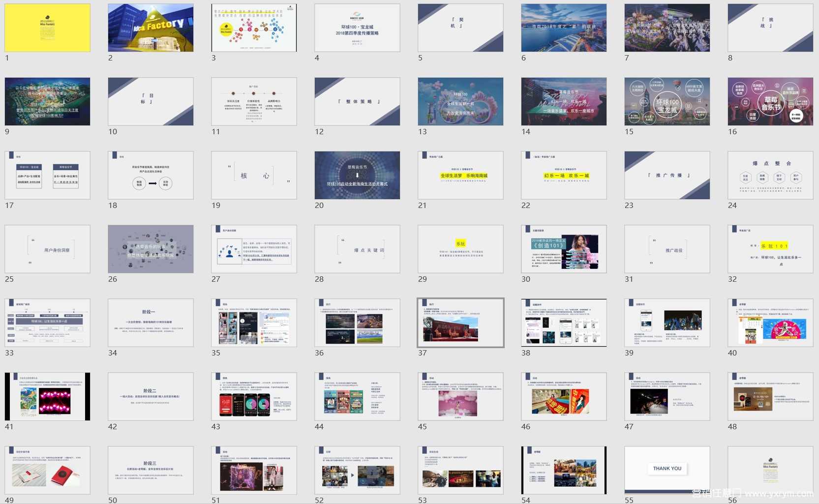
Task: Select slide 23 titled 推广传播
Action: (x=667, y=175)
